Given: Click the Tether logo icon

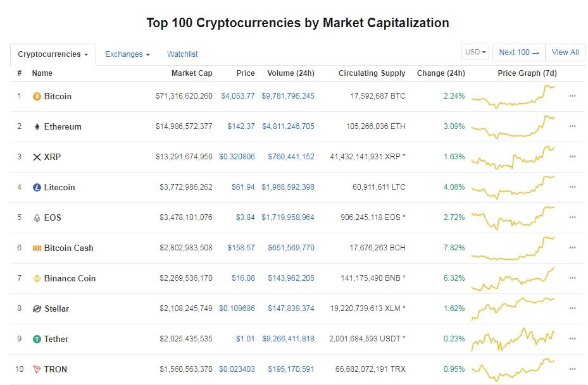Looking at the screenshot, I should (37, 339).
